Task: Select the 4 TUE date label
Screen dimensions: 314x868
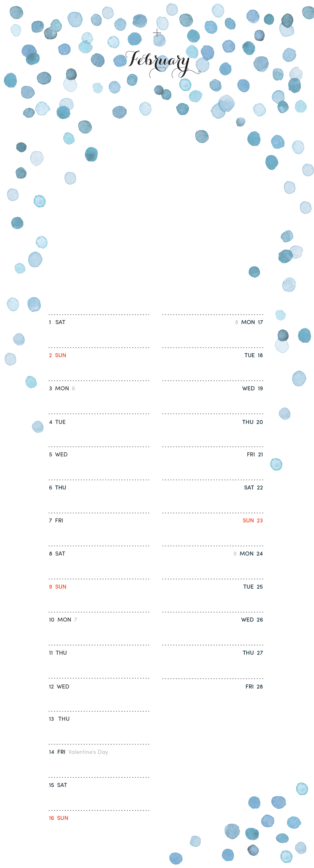Action: tap(57, 422)
